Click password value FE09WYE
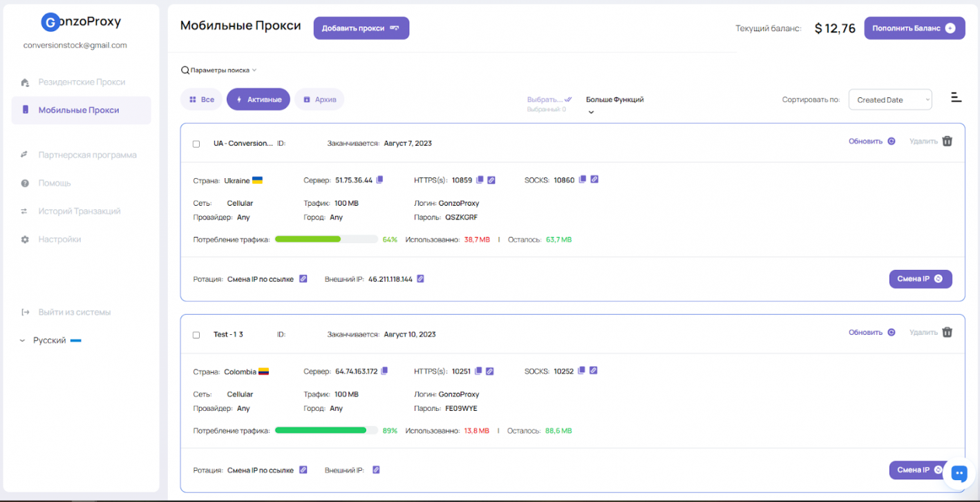This screenshot has height=502, width=980. click(462, 409)
